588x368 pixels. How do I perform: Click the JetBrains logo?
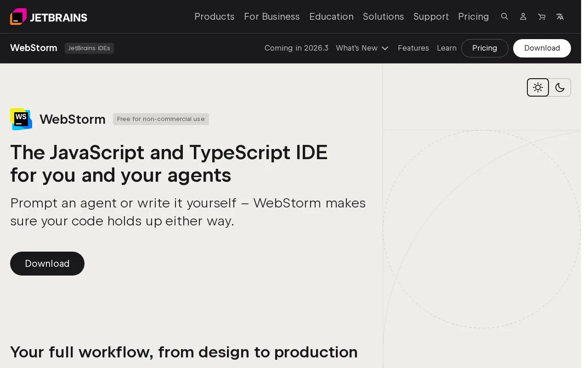click(49, 17)
